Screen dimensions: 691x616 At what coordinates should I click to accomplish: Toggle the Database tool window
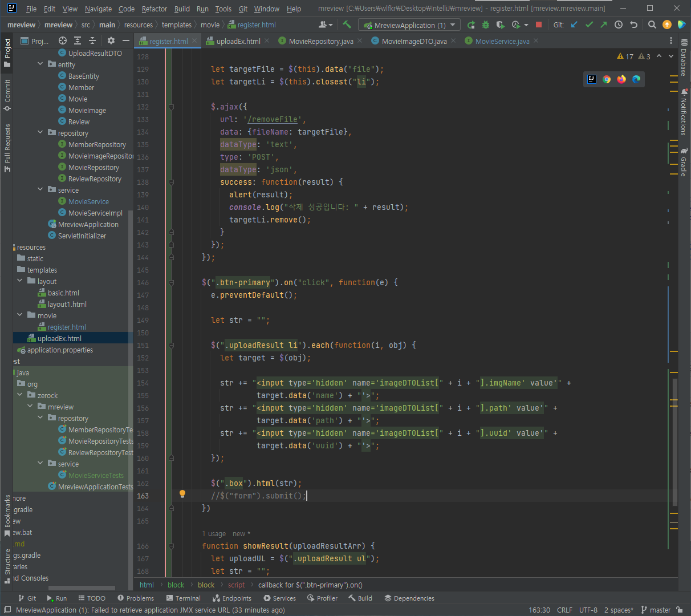coord(684,59)
